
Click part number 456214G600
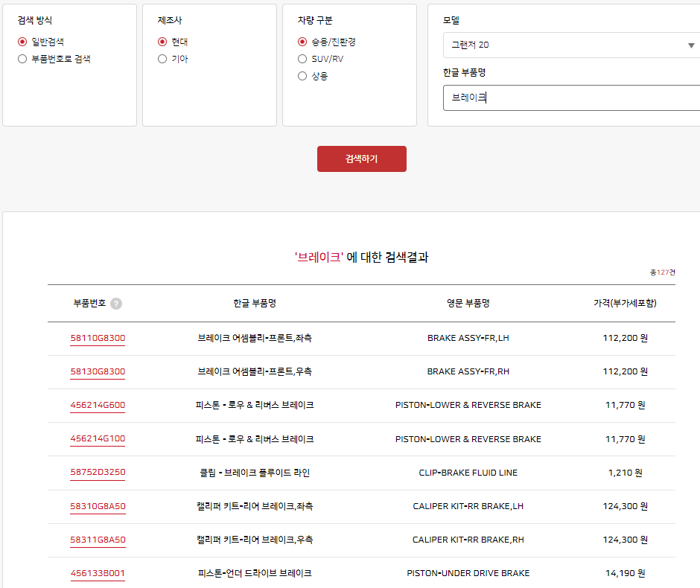pos(98,405)
